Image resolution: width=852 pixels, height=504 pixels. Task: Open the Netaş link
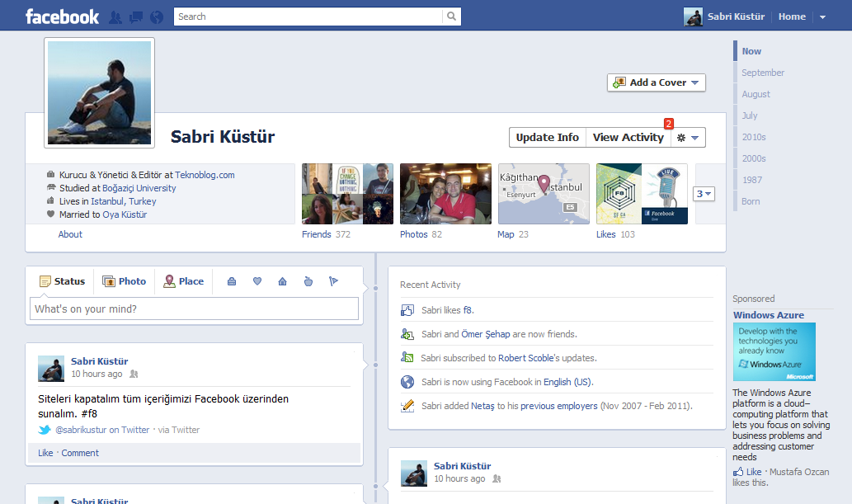coord(482,406)
